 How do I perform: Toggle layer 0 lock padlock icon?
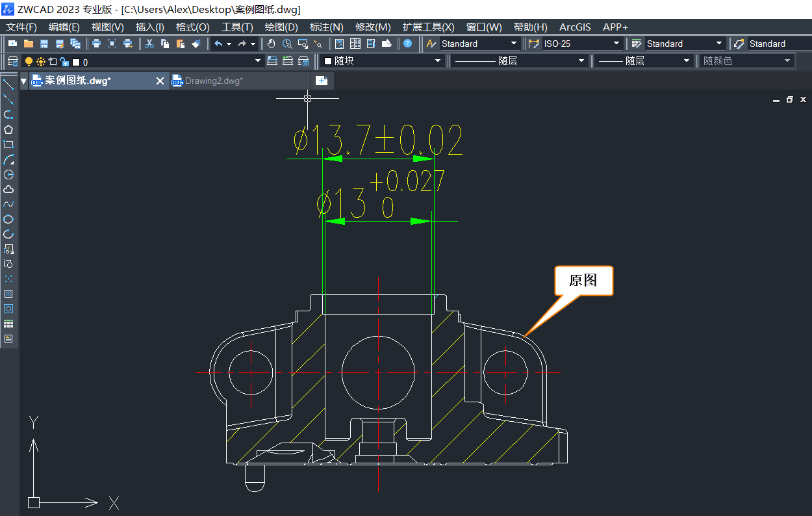pyautogui.click(x=64, y=62)
